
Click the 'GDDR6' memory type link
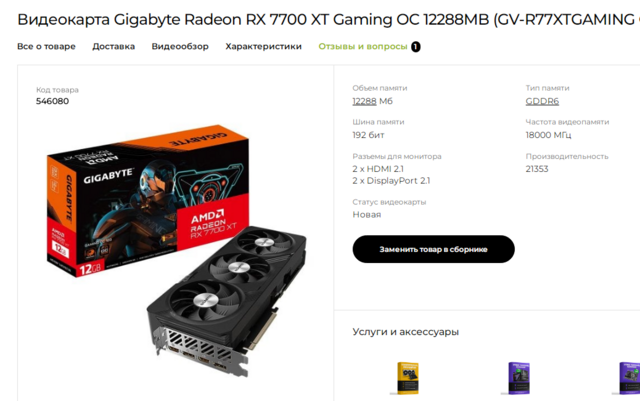542,101
